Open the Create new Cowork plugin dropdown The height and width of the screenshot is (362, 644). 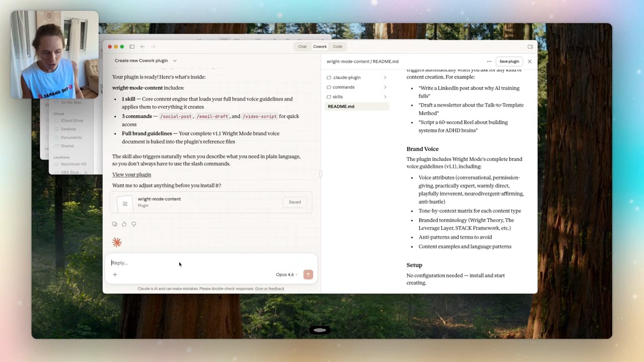(x=145, y=60)
